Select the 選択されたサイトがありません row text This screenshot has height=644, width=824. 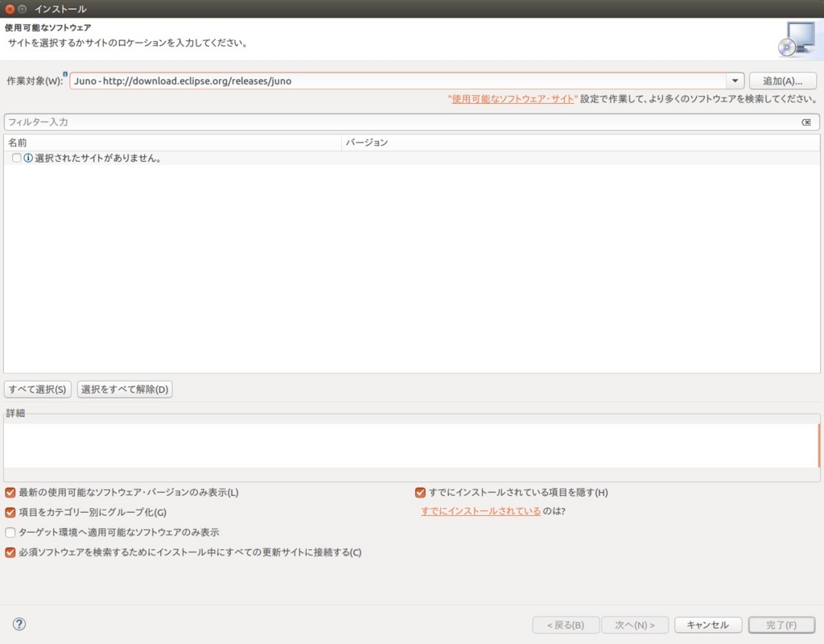[97, 159]
